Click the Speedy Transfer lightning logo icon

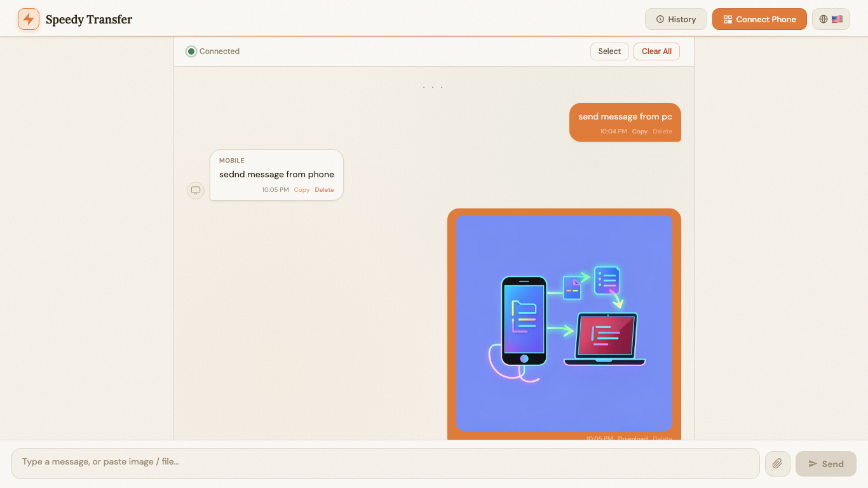tap(29, 19)
